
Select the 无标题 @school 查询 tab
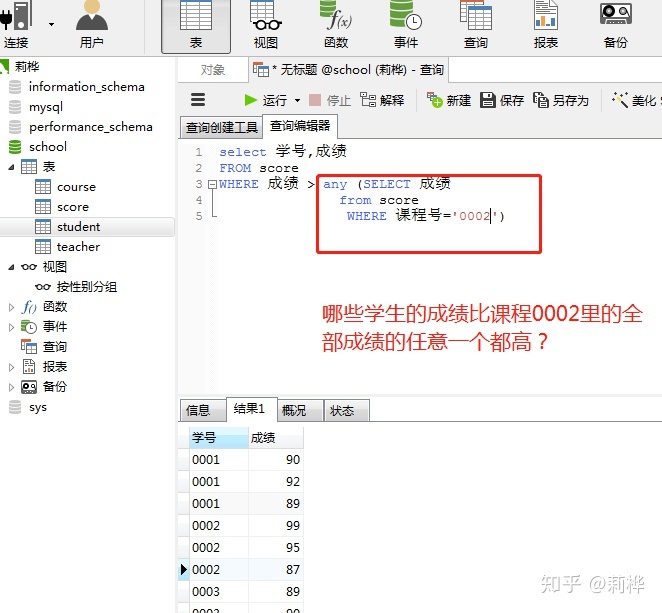pyautogui.click(x=348, y=70)
